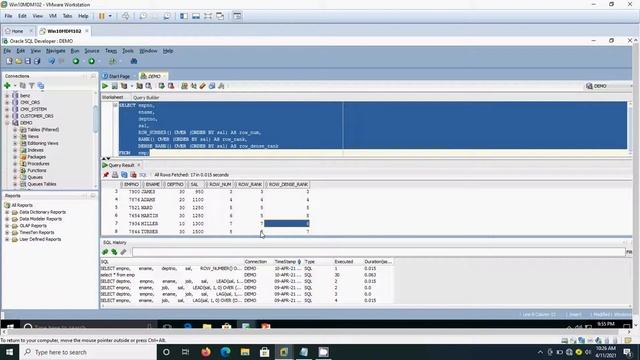Image resolution: width=640 pixels, height=360 pixels.
Task: Click the ROW_DENSE_RANK column header
Action: pos(288,184)
